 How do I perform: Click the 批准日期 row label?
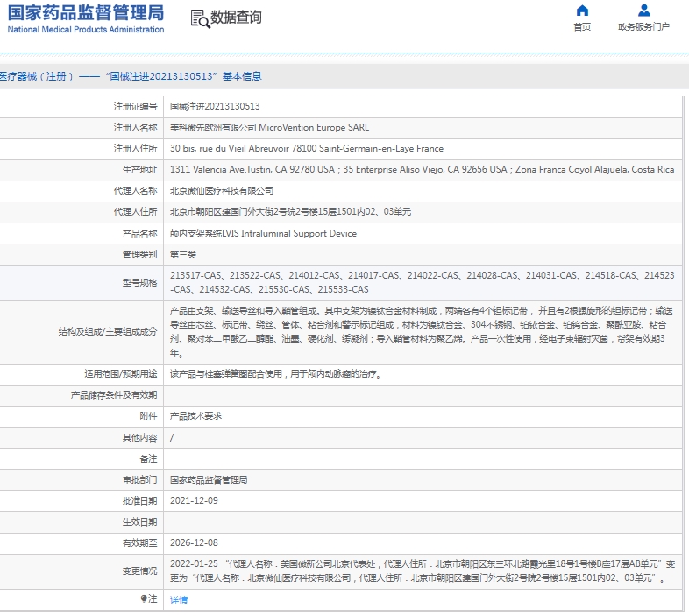pos(139,501)
